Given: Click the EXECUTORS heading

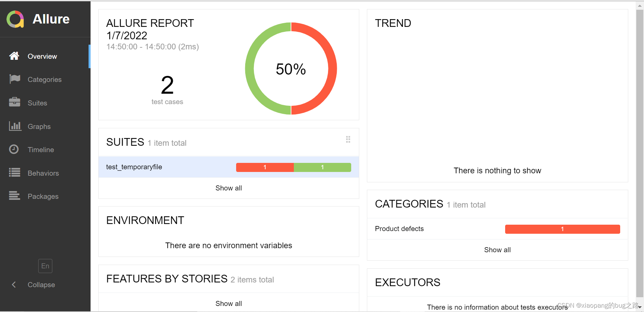Looking at the screenshot, I should click(408, 282).
